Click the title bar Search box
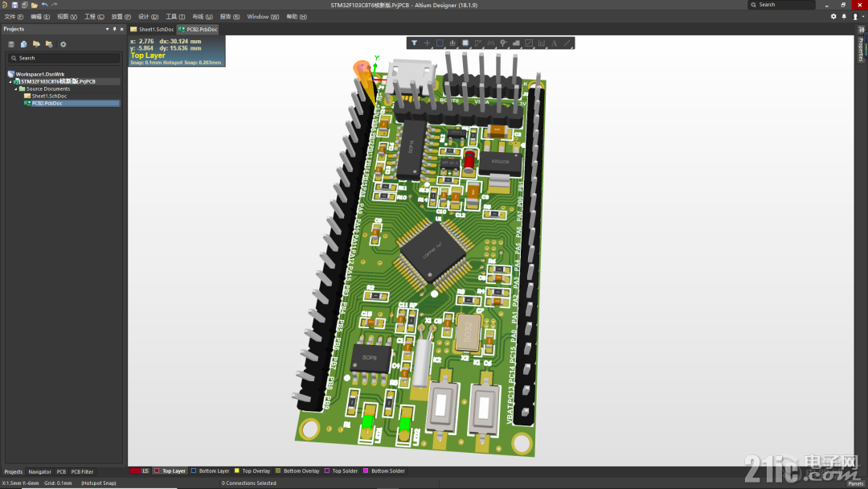The image size is (868, 489). pyautogui.click(x=781, y=5)
